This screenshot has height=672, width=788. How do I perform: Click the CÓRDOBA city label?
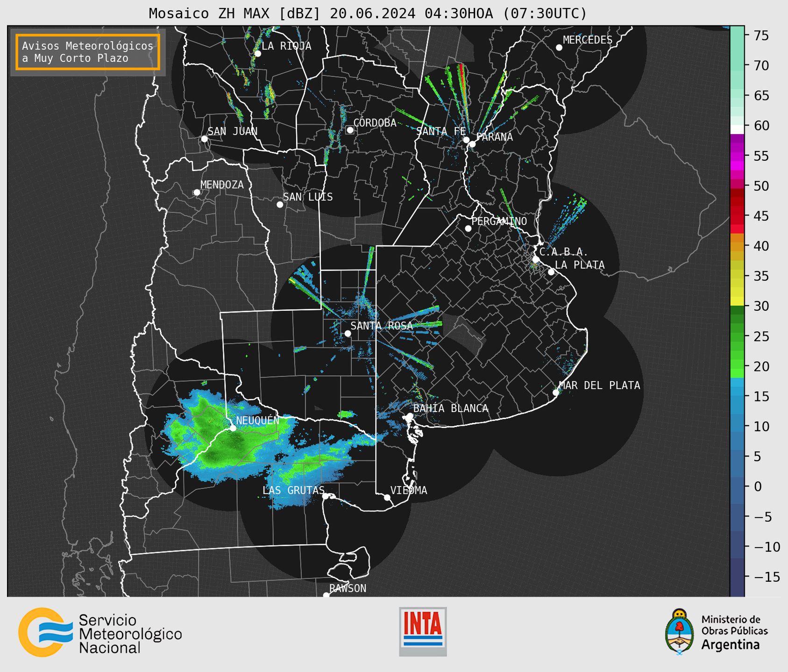tap(375, 122)
